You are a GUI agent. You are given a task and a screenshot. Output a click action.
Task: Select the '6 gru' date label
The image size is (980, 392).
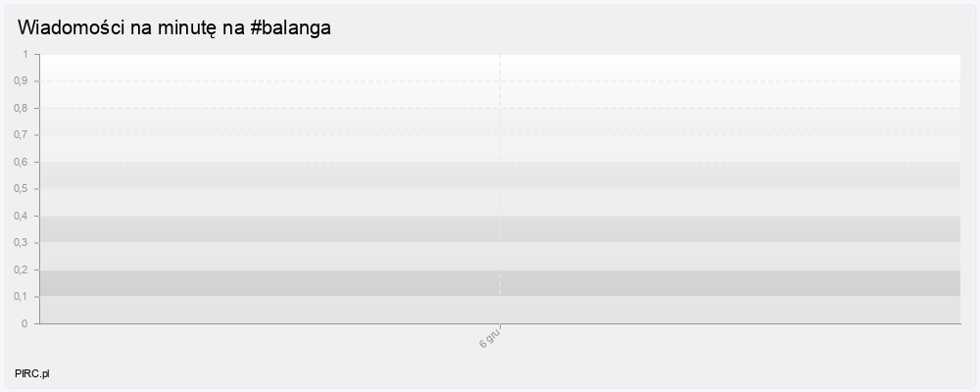pos(491,336)
